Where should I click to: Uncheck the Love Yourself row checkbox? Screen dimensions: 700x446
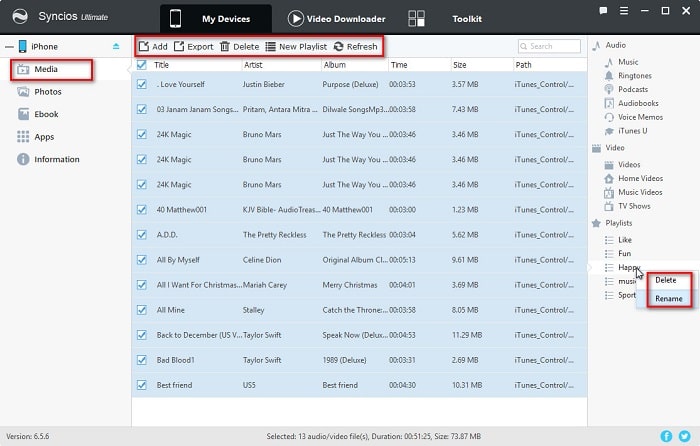142,84
